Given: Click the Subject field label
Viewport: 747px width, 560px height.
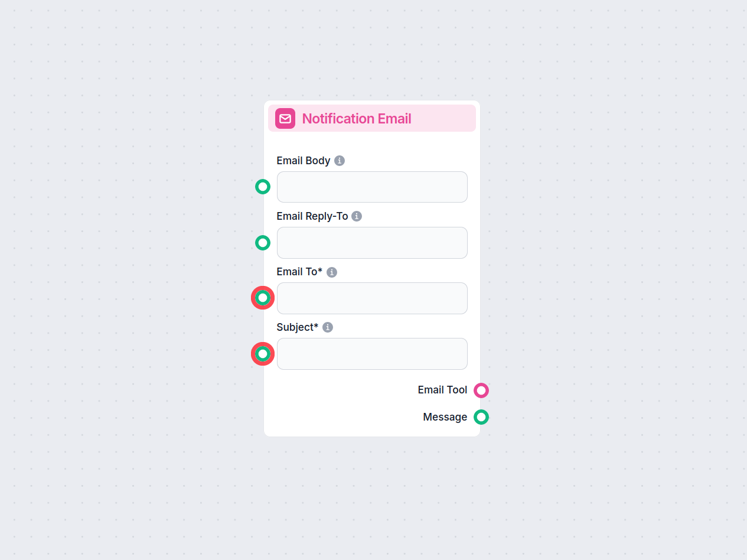Looking at the screenshot, I should (x=298, y=327).
